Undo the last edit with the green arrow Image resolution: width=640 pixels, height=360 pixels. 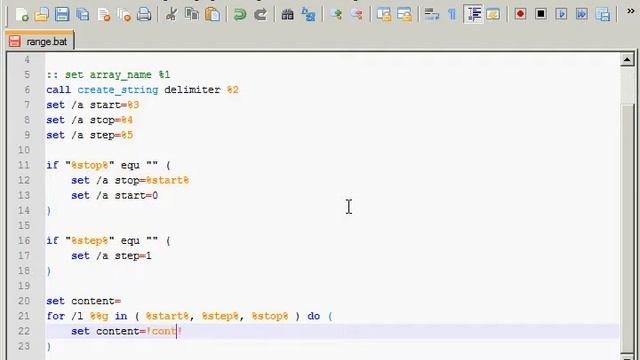click(x=240, y=15)
